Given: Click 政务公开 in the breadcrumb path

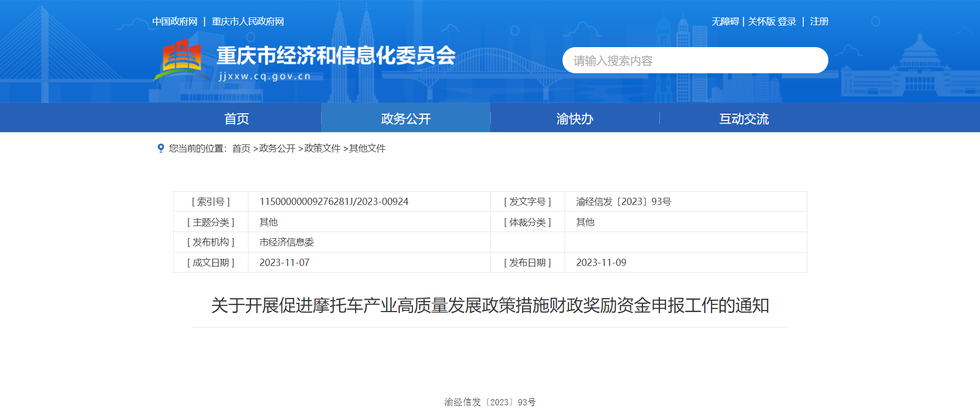Looking at the screenshot, I should [277, 149].
